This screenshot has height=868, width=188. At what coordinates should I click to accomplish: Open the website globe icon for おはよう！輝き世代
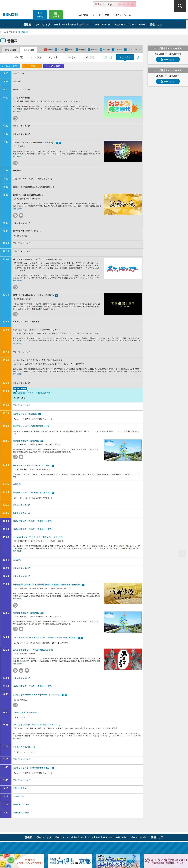[15, 118]
